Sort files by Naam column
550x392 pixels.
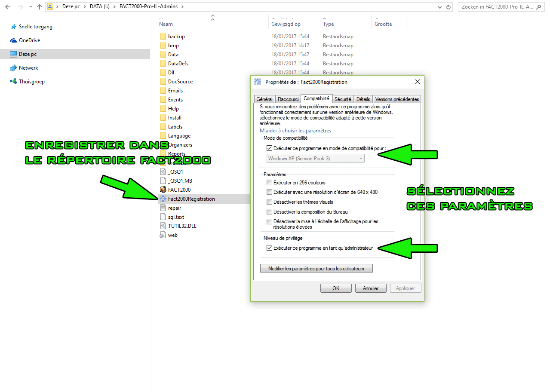coord(166,24)
